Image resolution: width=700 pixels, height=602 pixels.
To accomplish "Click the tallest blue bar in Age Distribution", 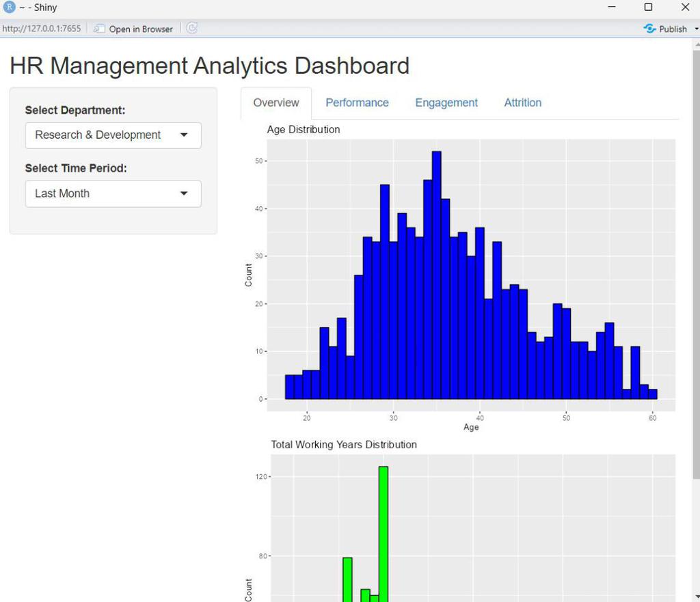I will 435,273.
